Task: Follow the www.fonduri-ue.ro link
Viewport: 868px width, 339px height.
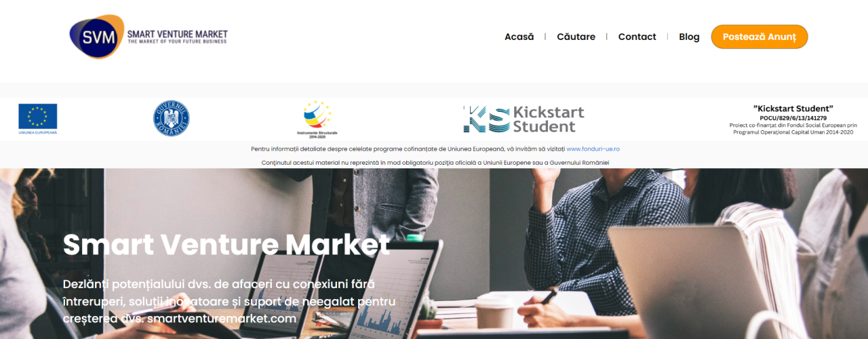Action: click(x=593, y=148)
